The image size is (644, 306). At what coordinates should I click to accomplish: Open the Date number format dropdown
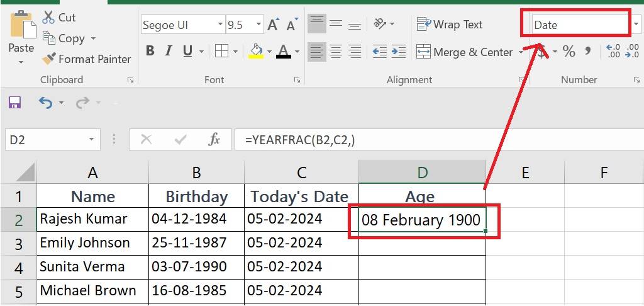(636, 25)
